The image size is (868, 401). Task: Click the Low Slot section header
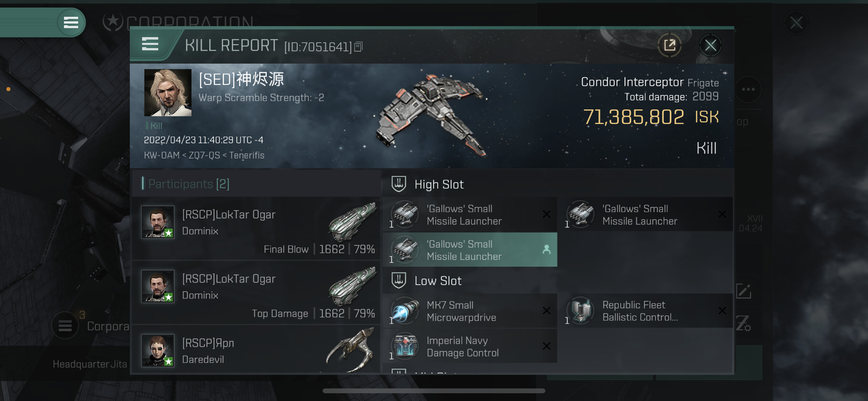(x=437, y=281)
